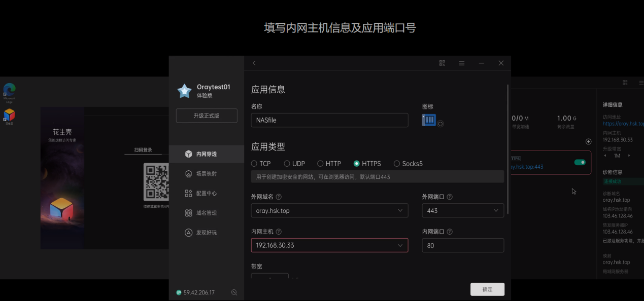Click the hsk.top:443 mapping link
The height and width of the screenshot is (301, 644).
[527, 166]
